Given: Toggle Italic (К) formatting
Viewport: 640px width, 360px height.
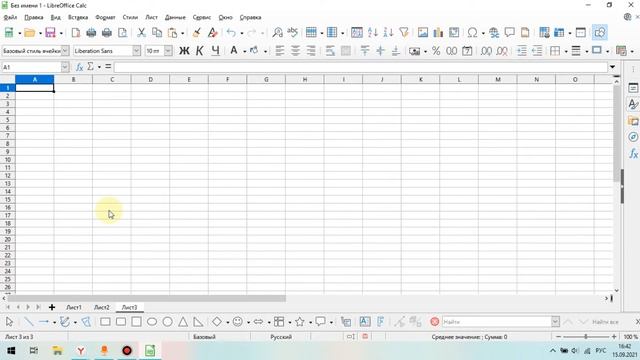Looking at the screenshot, I should 200,51.
